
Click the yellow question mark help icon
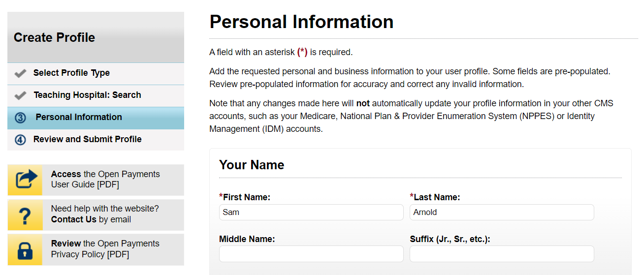click(25, 214)
